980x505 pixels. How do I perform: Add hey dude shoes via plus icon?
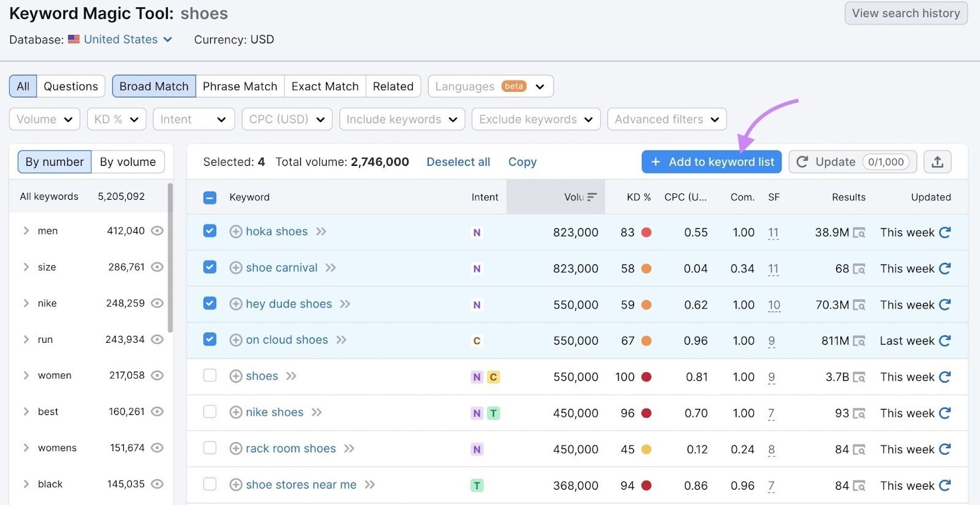tap(236, 304)
